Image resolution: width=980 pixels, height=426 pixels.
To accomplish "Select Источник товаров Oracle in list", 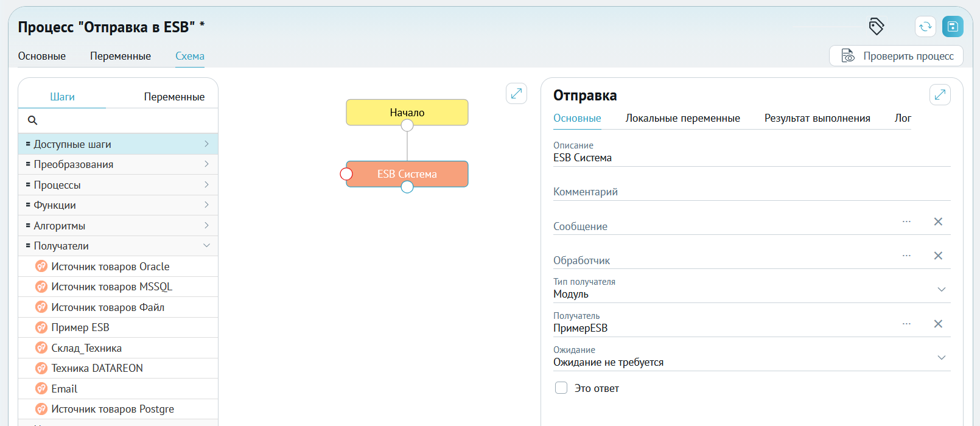I will click(118, 266).
